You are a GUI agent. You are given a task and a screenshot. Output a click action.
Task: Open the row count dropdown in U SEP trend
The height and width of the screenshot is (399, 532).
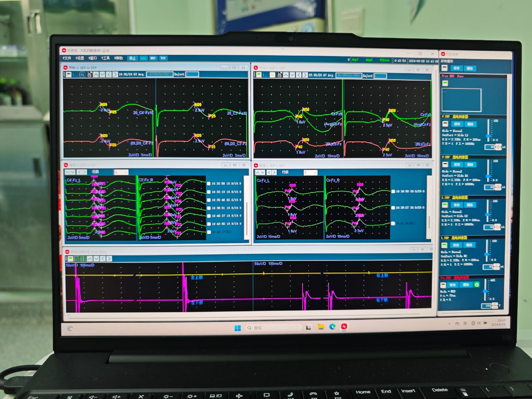coord(121,172)
